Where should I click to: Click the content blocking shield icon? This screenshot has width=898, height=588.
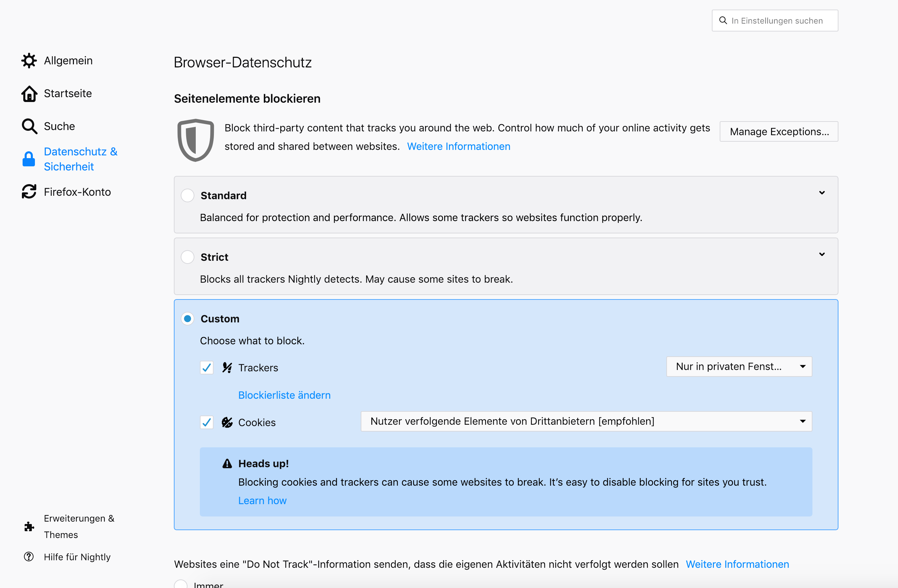pos(195,140)
